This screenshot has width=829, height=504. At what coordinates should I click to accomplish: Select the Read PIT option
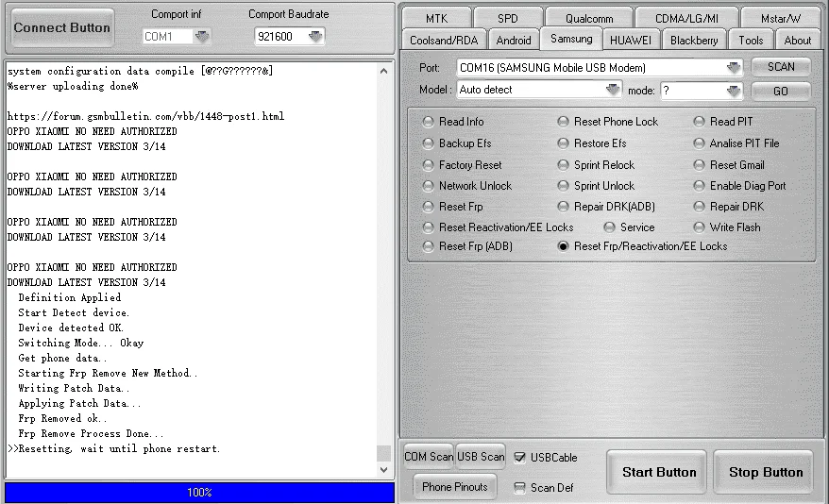click(723, 122)
